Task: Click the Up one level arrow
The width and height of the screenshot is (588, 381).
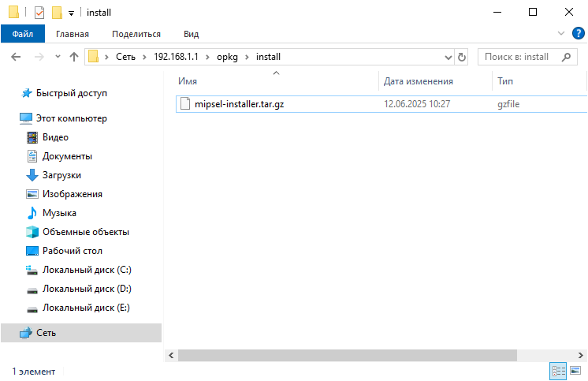Action: (74, 57)
